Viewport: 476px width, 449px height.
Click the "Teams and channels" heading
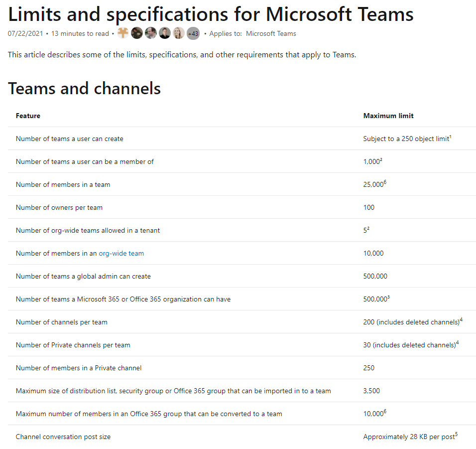(x=84, y=88)
